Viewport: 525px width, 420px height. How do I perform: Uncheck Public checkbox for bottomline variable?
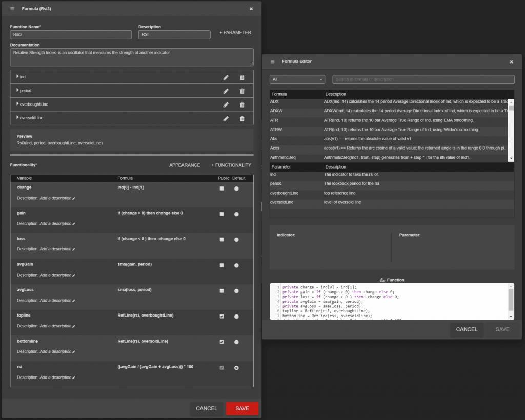221,342
